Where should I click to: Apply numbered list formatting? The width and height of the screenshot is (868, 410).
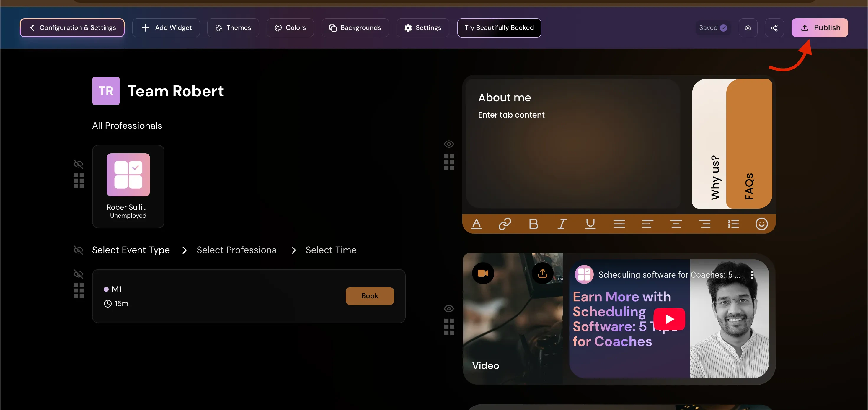734,224
